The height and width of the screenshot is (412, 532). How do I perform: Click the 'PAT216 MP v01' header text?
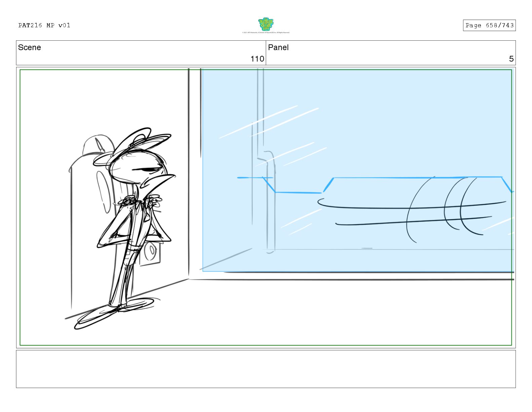coord(44,25)
